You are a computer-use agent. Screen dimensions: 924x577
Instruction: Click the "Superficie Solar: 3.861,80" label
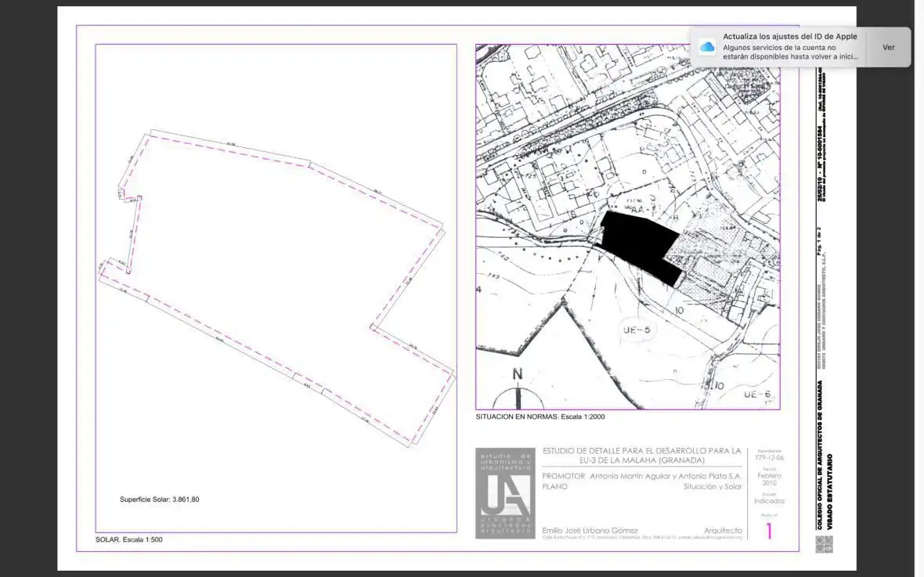[x=160, y=499]
